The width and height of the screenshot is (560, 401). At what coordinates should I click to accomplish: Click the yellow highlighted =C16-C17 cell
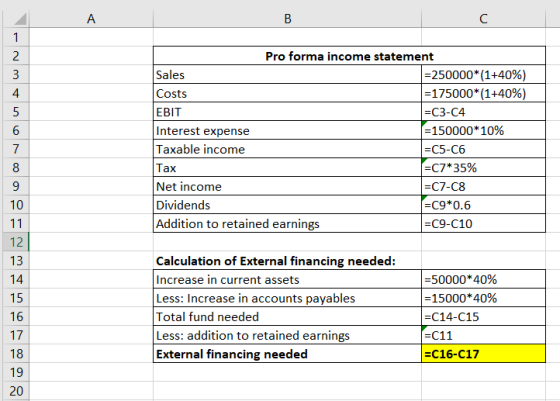[483, 354]
